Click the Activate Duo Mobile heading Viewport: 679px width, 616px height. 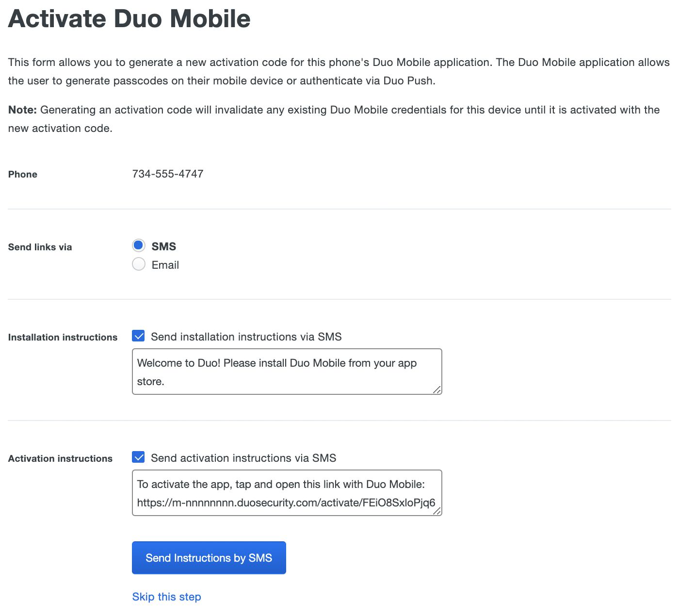[129, 18]
